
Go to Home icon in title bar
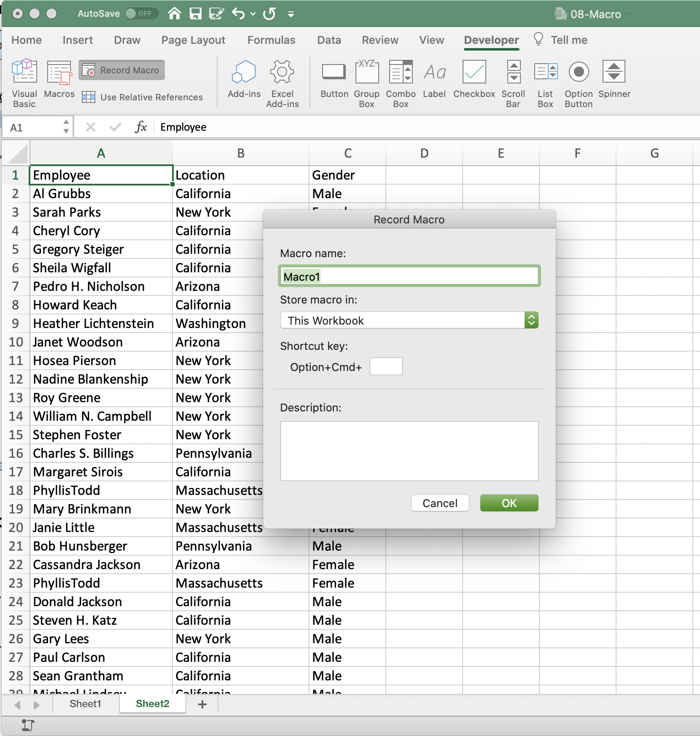(x=175, y=13)
